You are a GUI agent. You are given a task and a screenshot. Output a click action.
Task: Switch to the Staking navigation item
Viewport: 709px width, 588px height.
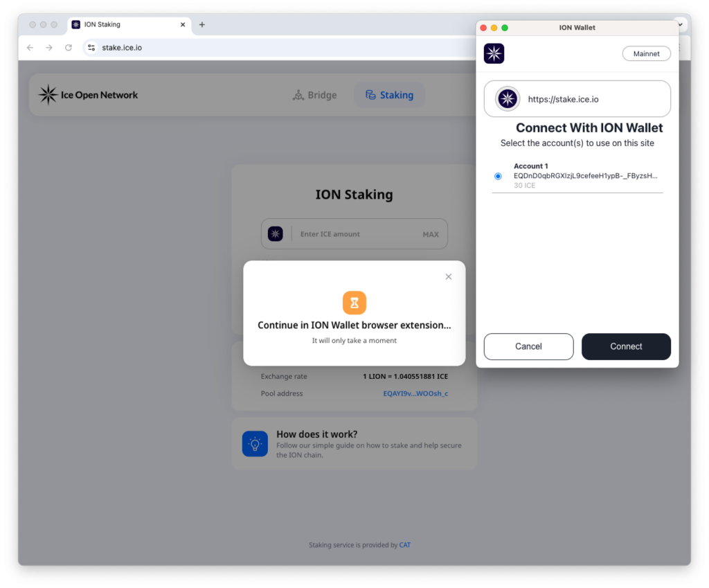pyautogui.click(x=390, y=95)
